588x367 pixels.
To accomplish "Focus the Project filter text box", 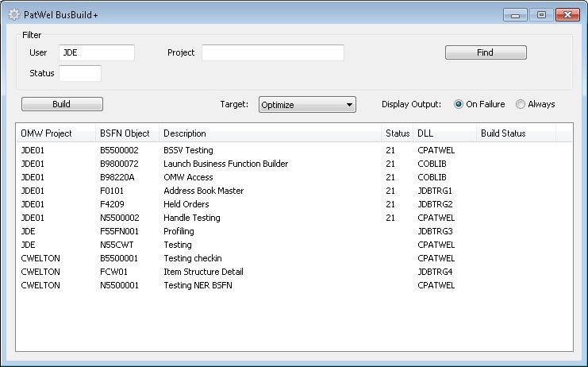I will click(x=272, y=52).
